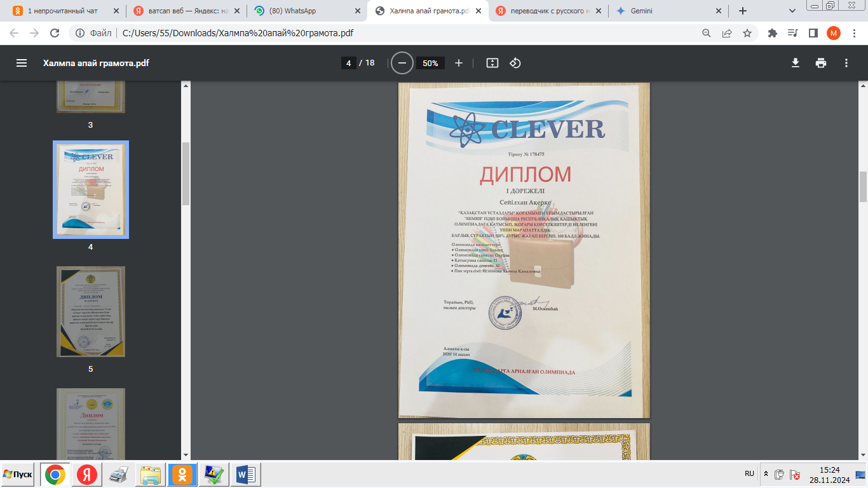
Task: Close the Gemini tab
Action: click(719, 11)
